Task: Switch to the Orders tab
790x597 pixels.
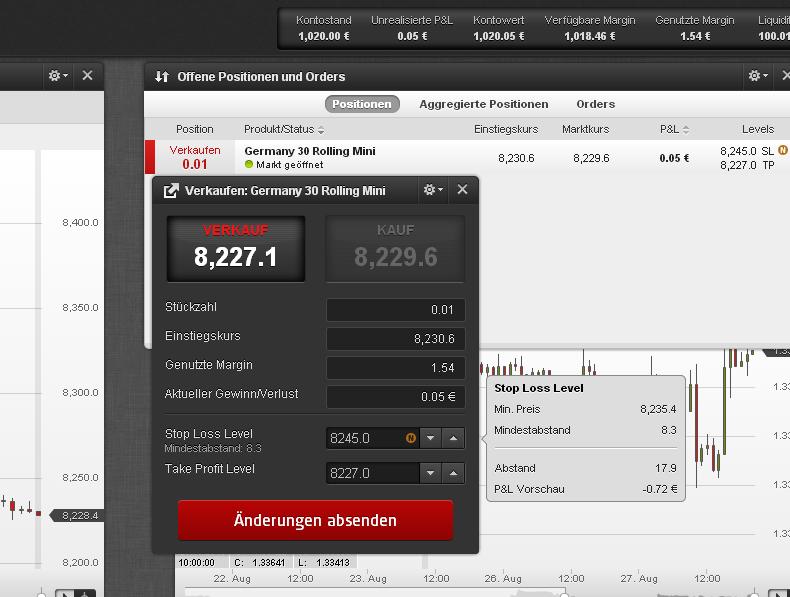Action: [x=595, y=104]
